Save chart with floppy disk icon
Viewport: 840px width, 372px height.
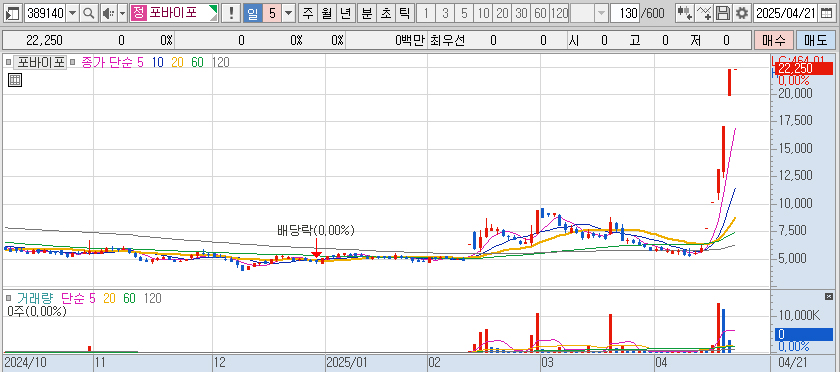tap(723, 13)
